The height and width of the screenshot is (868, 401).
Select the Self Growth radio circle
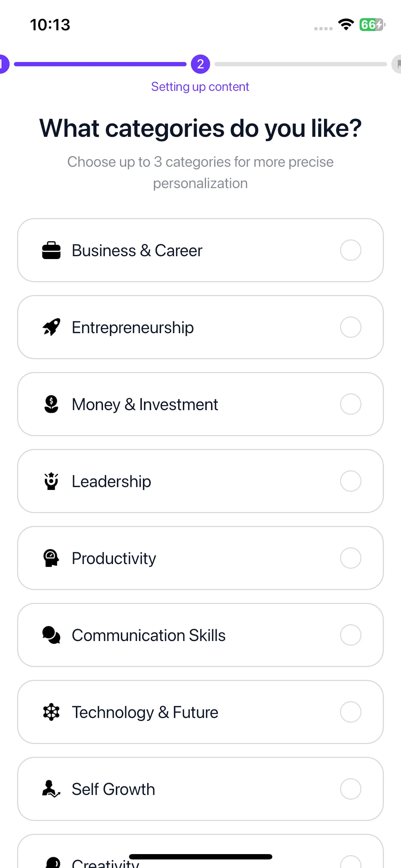click(351, 789)
